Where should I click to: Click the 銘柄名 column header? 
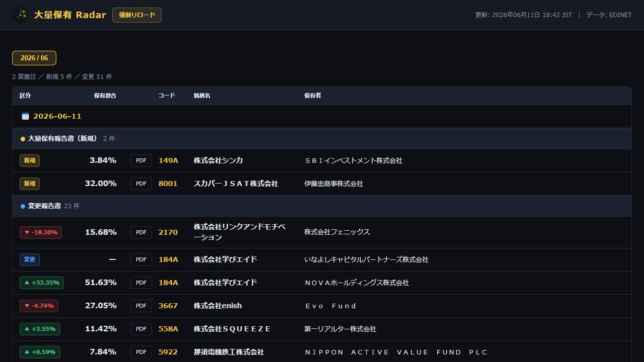(x=202, y=96)
